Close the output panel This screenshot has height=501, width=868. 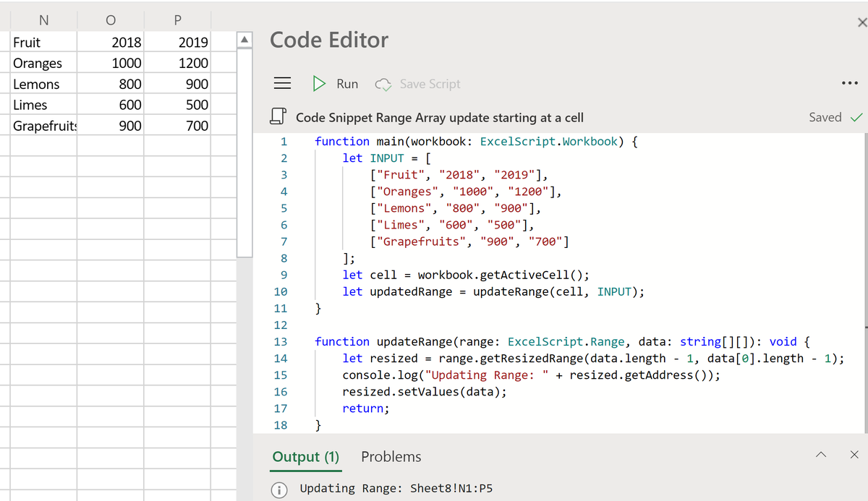(854, 455)
